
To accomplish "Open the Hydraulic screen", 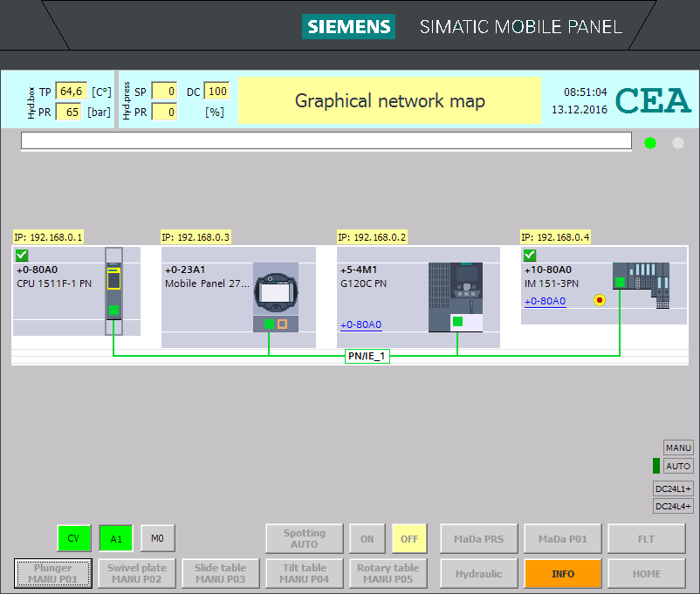I will tap(478, 573).
